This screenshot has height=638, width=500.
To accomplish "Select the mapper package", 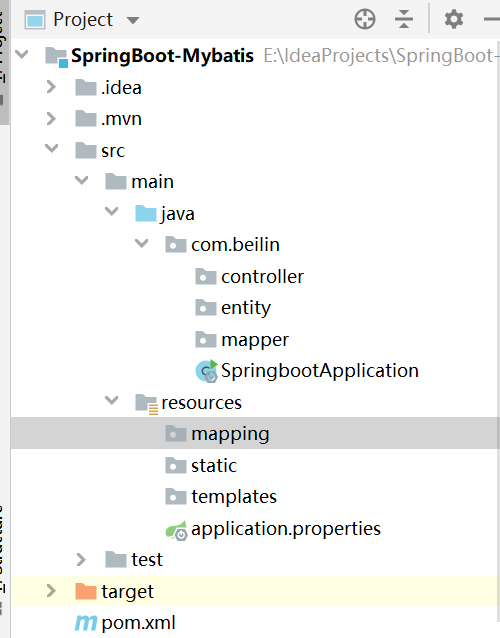I will coord(242,340).
